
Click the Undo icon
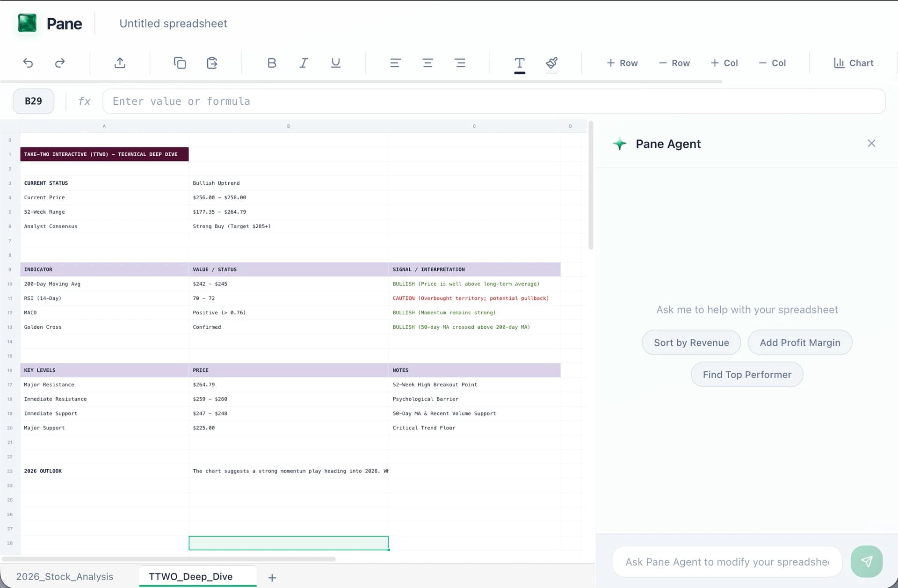tap(28, 63)
